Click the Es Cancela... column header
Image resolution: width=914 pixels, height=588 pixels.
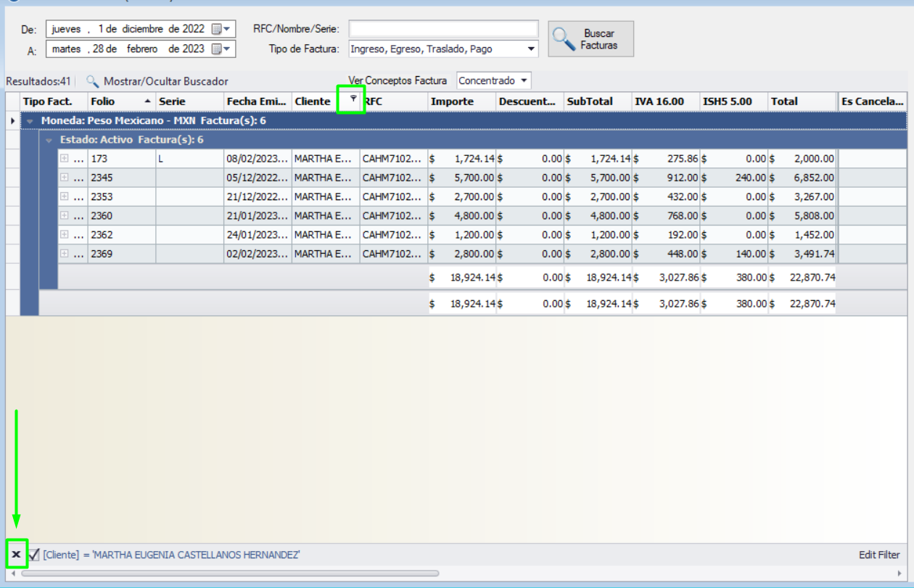coord(873,102)
